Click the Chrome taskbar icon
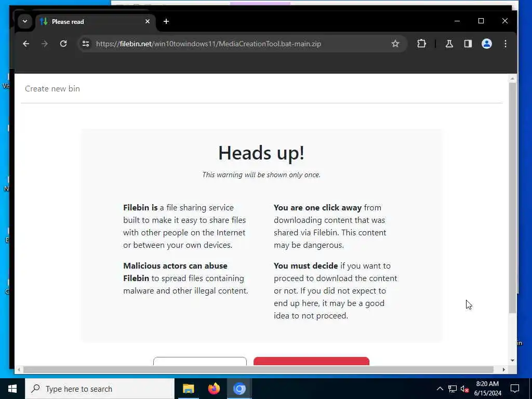 pos(239,389)
